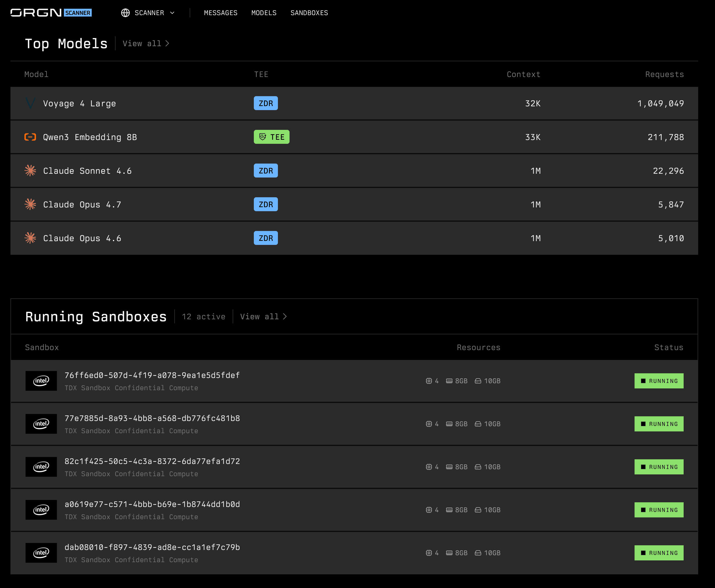Click disk icon in sandbox 77e7885d row
This screenshot has height=588, width=715.
click(x=478, y=424)
